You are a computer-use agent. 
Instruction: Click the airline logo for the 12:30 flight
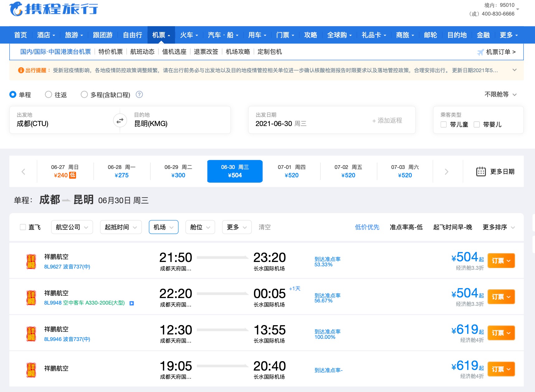pos(31,334)
